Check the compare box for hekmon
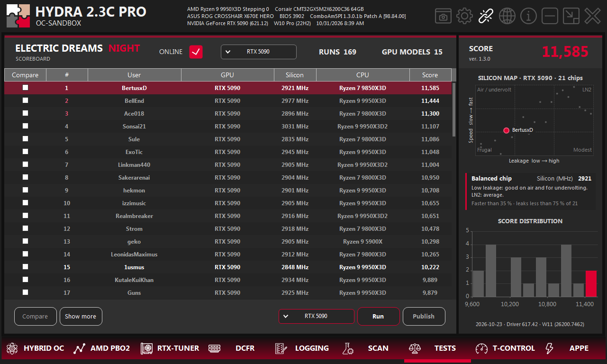The image size is (607, 364). point(25,190)
